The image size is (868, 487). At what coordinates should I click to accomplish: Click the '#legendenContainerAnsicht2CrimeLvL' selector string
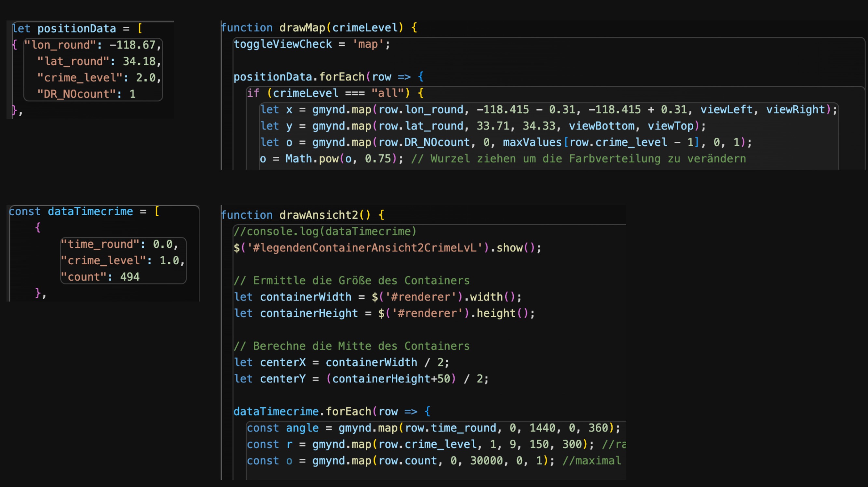click(x=365, y=248)
